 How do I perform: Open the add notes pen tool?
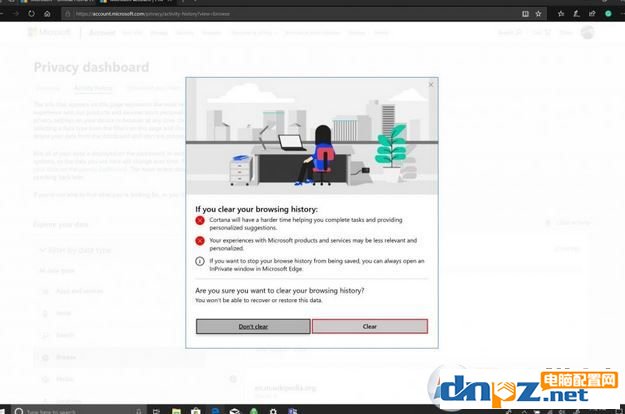(576, 14)
